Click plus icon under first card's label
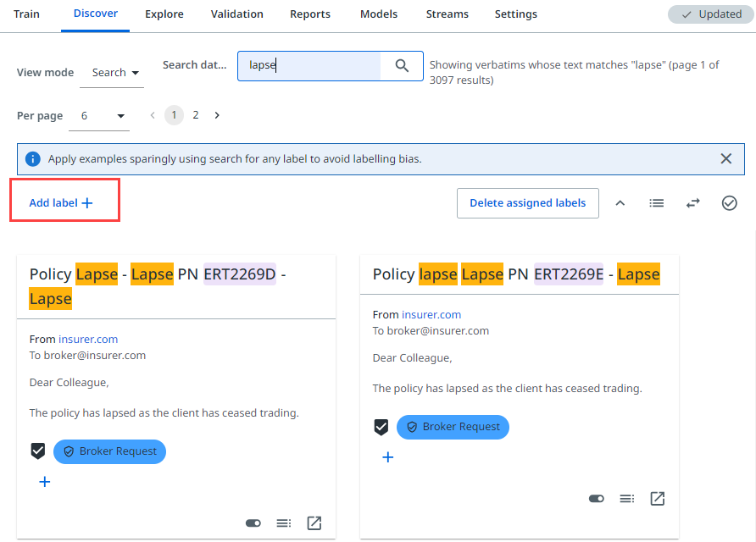 coord(45,482)
